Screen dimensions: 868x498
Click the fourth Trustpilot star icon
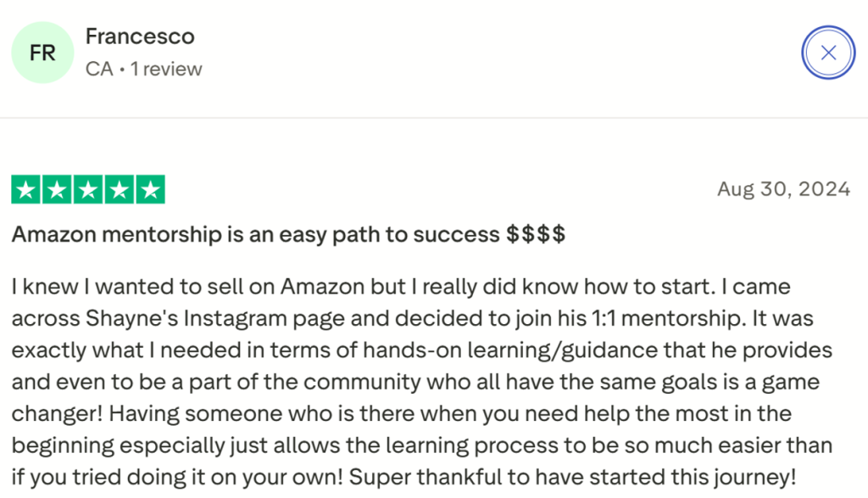[120, 188]
